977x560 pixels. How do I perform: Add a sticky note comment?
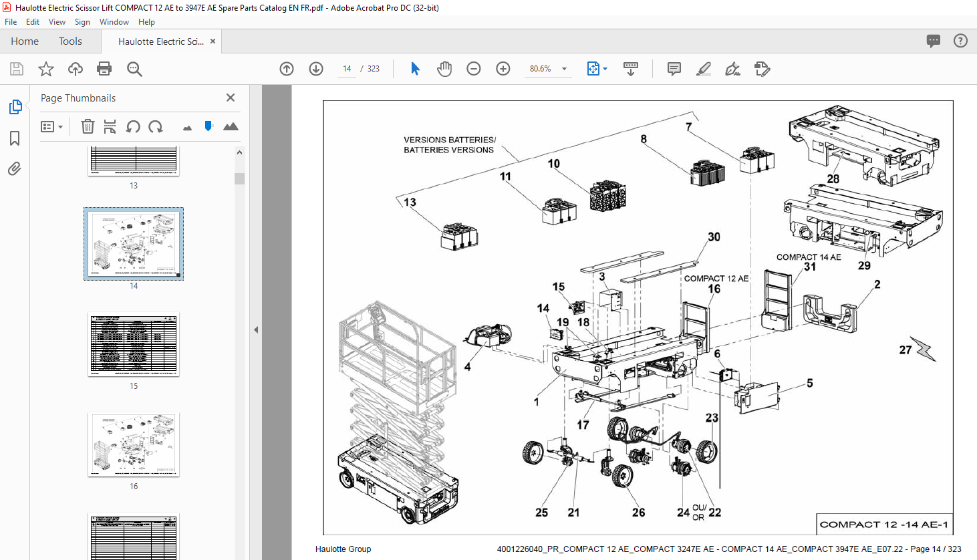click(x=674, y=69)
